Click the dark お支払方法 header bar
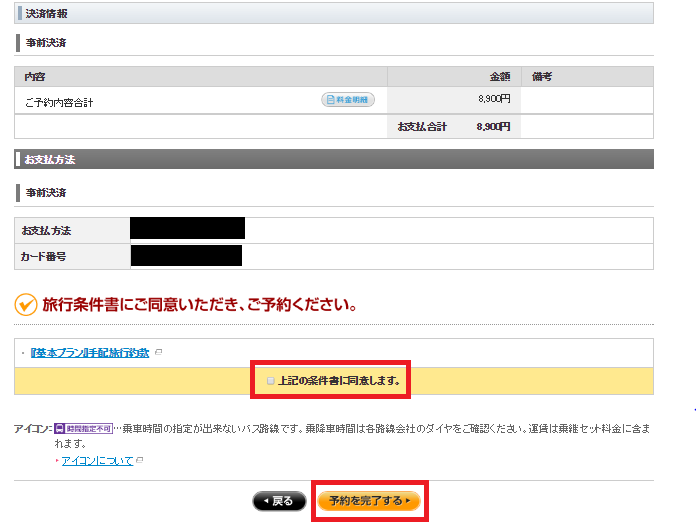 point(334,159)
